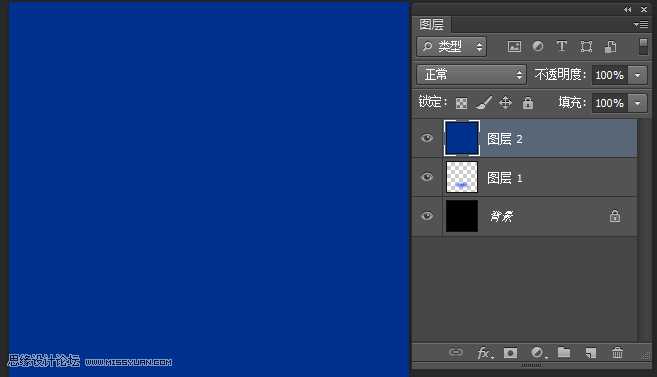The width and height of the screenshot is (657, 377).
Task: Lock position move icon
Action: tap(505, 103)
